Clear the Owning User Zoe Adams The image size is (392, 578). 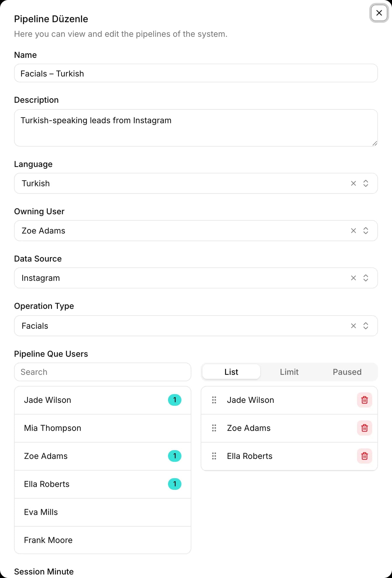click(353, 231)
